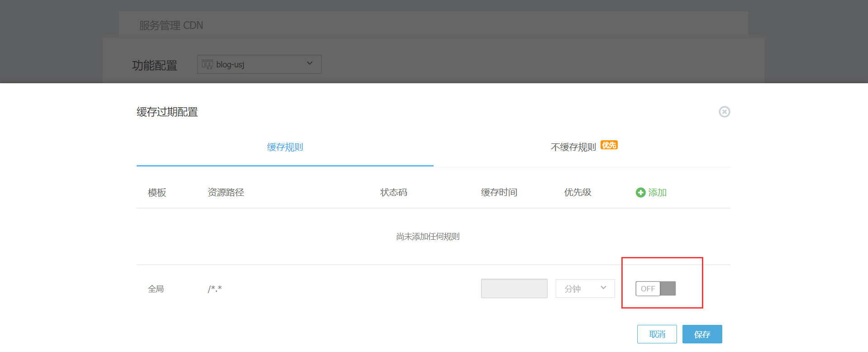The width and height of the screenshot is (868, 352).
Task: Close the 缓存过期配置 dialog
Action: (724, 112)
